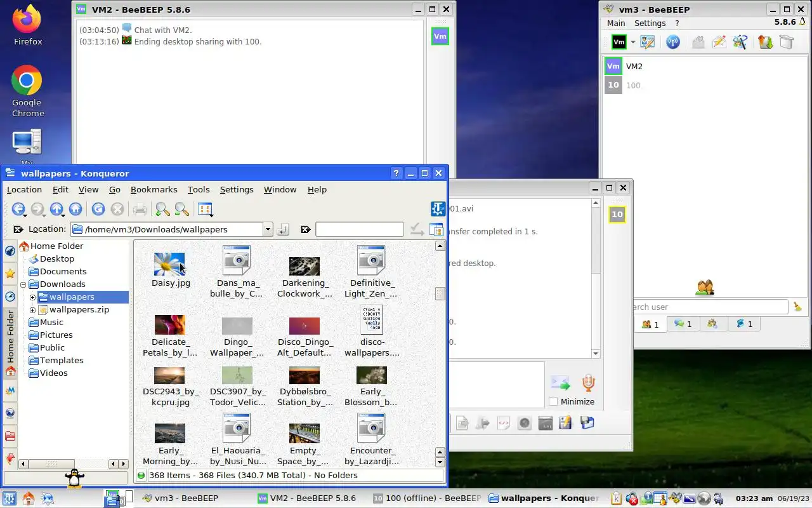
Task: Open the BeeBEEP status dropdown arrow
Action: (632, 42)
